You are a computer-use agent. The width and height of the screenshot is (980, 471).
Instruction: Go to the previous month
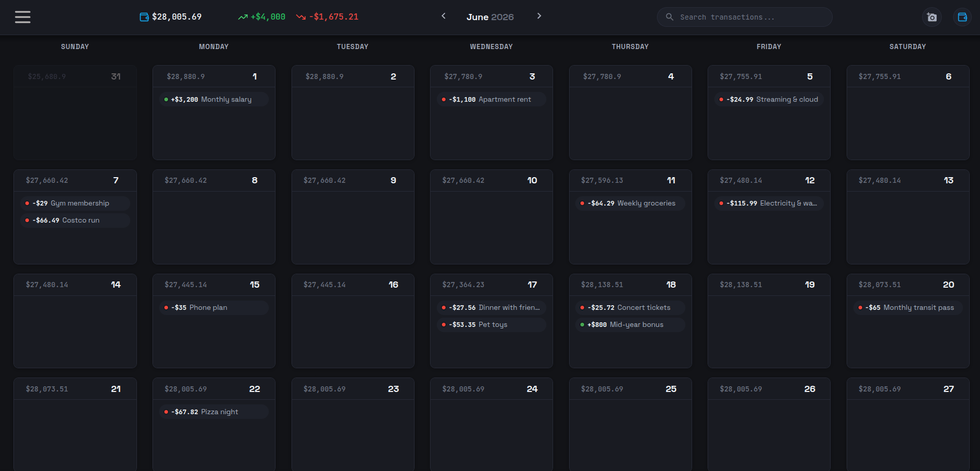tap(443, 16)
